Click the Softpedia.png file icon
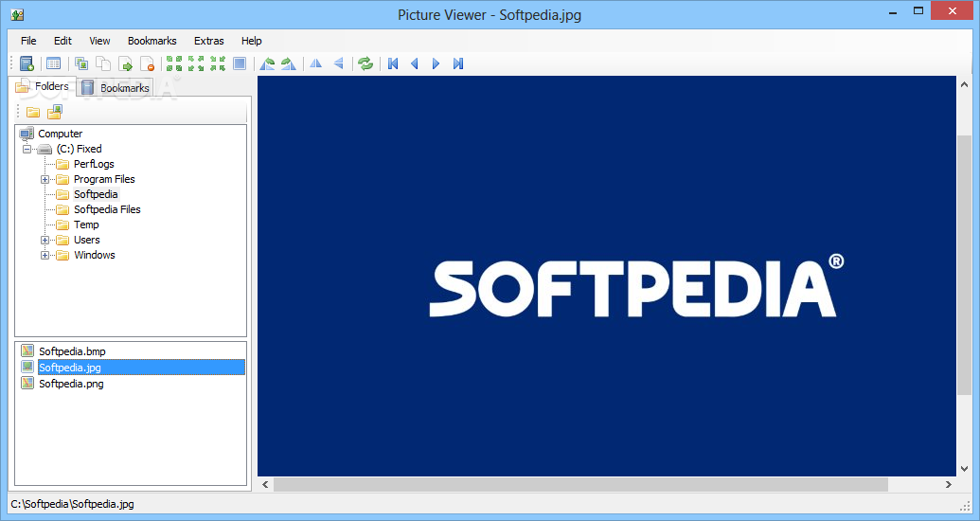980x521 pixels. click(27, 383)
